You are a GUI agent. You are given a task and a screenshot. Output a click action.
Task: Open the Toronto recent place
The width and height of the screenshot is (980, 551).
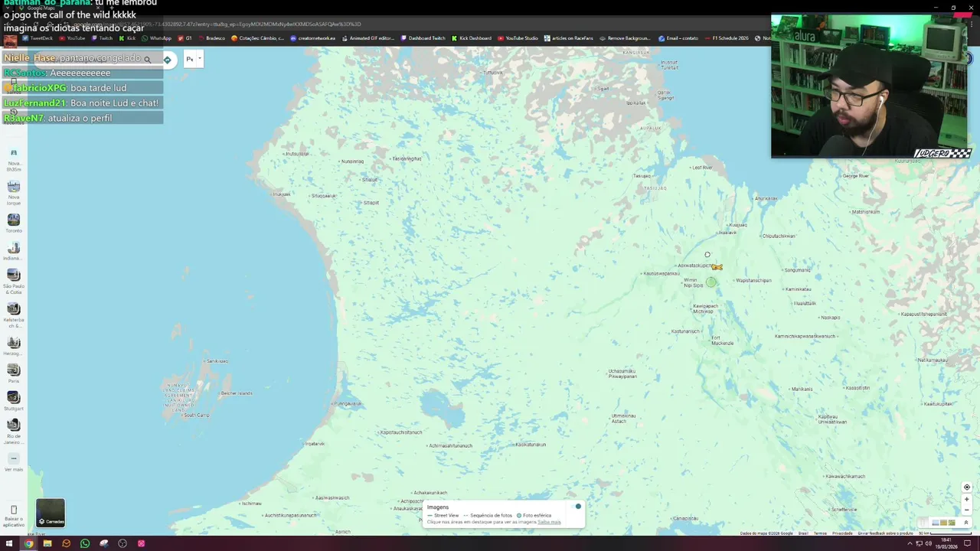(x=14, y=223)
